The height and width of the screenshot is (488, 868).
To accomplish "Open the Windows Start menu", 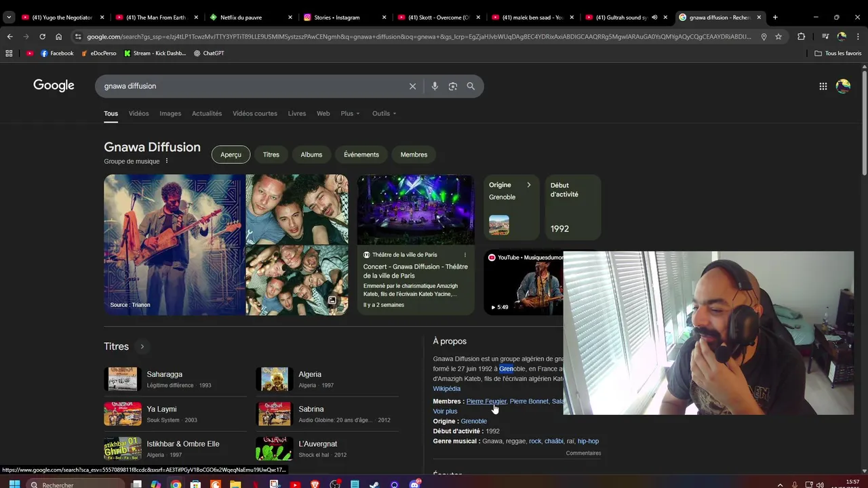I will tap(14, 485).
